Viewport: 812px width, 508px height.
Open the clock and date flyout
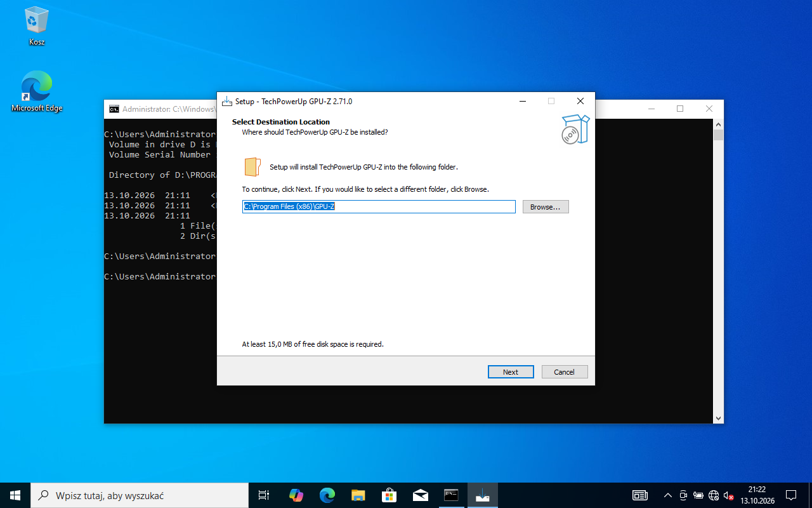pyautogui.click(x=757, y=495)
